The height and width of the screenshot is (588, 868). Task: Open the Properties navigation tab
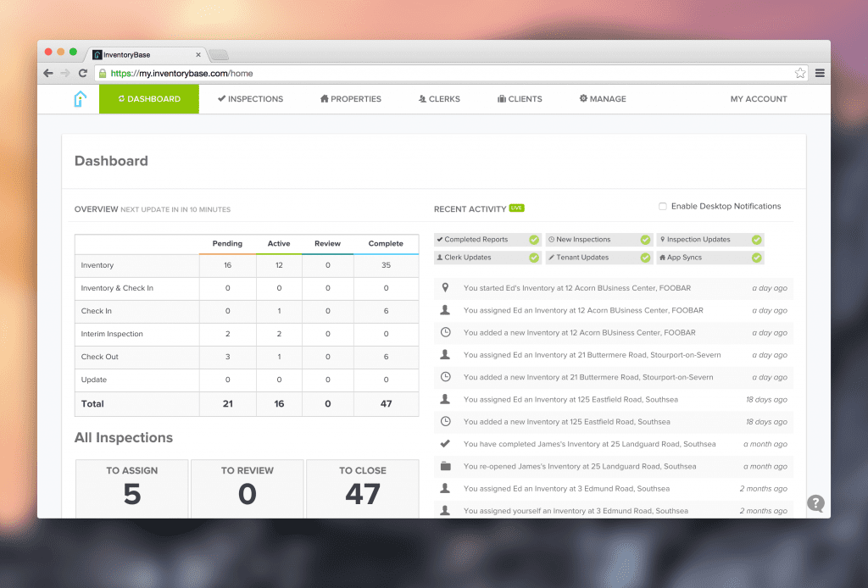tap(351, 99)
